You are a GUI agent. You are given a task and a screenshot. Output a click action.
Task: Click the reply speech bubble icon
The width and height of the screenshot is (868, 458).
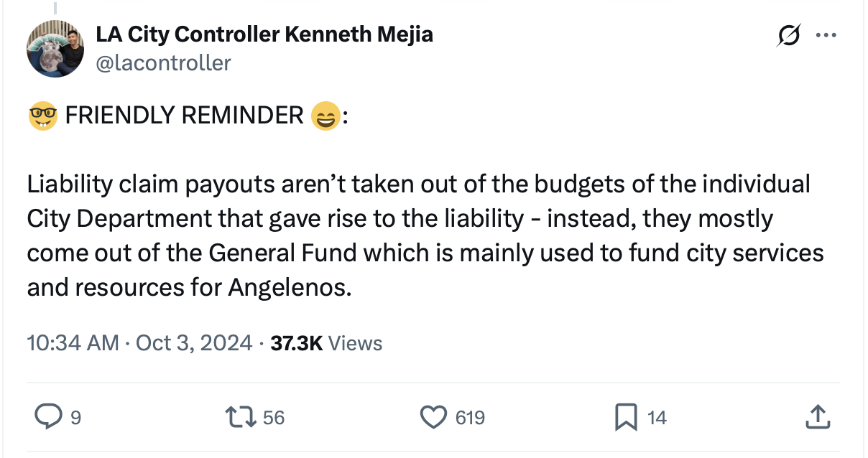pyautogui.click(x=48, y=416)
